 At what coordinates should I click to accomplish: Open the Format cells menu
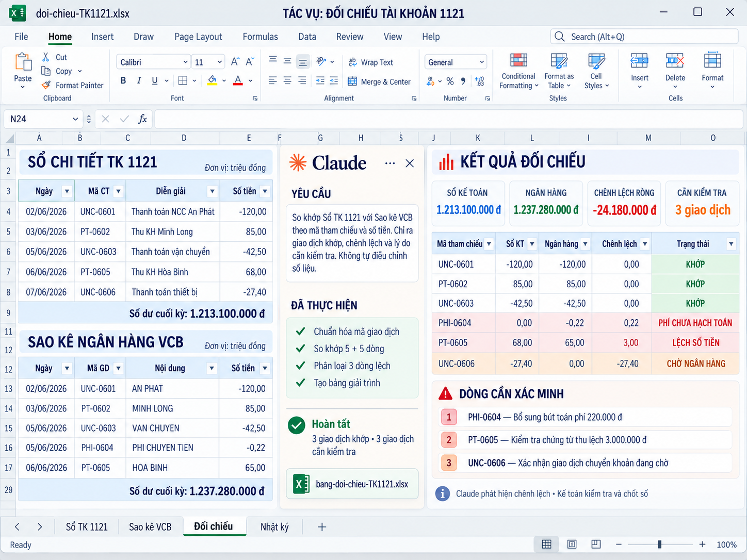[712, 70]
